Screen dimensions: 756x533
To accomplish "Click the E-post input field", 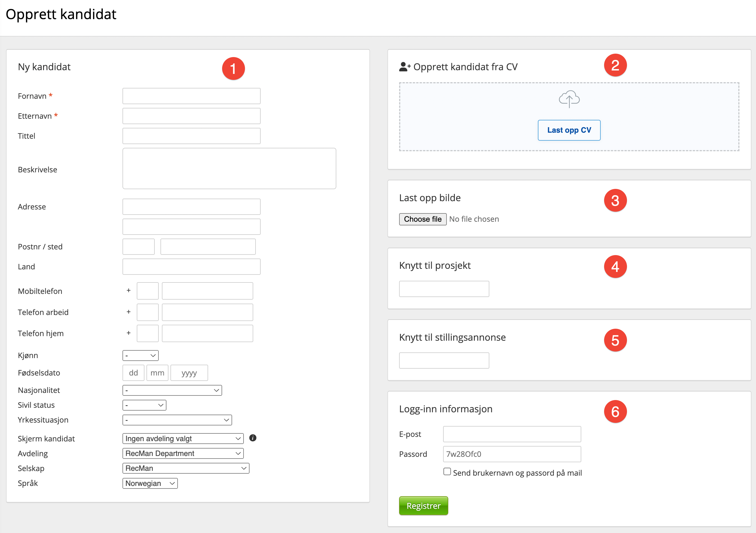I will tap(512, 434).
